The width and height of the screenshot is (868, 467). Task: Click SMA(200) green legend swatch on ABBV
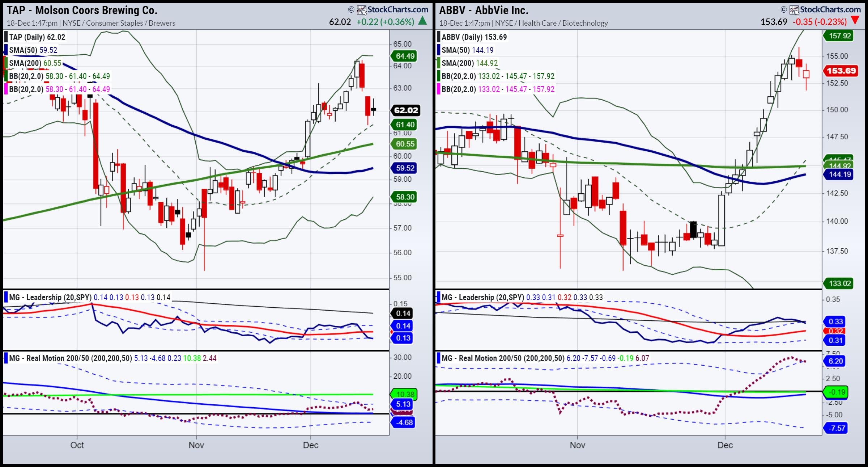[x=438, y=63]
